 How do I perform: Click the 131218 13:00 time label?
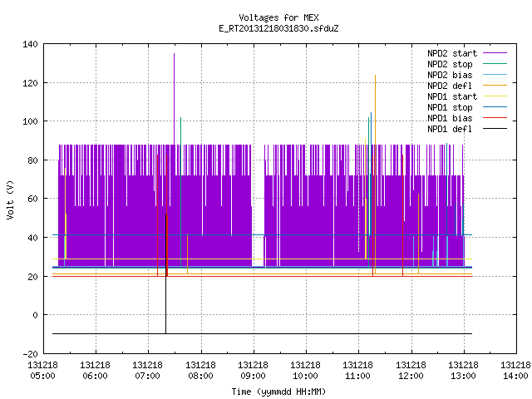(x=464, y=371)
